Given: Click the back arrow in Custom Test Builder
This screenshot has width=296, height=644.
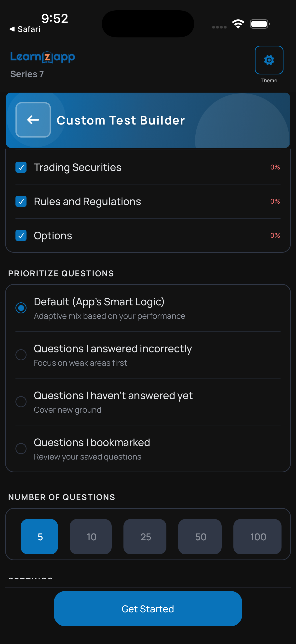Looking at the screenshot, I should [x=33, y=120].
